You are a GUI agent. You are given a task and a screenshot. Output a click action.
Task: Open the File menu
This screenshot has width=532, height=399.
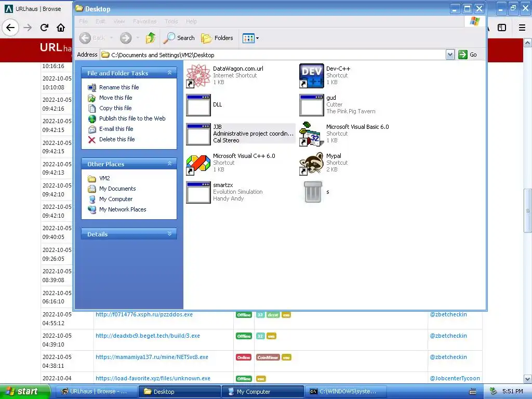[x=83, y=21]
